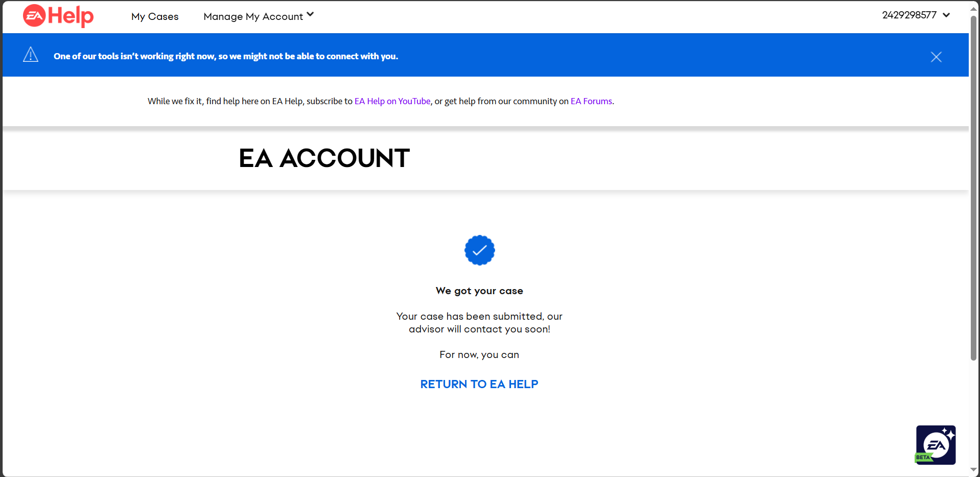Click the banner's tool outage message text

click(226, 56)
